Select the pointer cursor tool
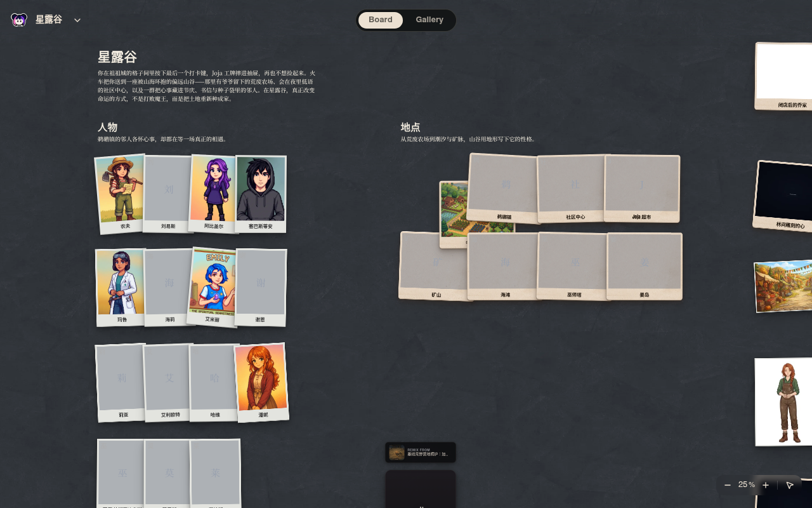Screen dimensions: 812x508 [790, 485]
